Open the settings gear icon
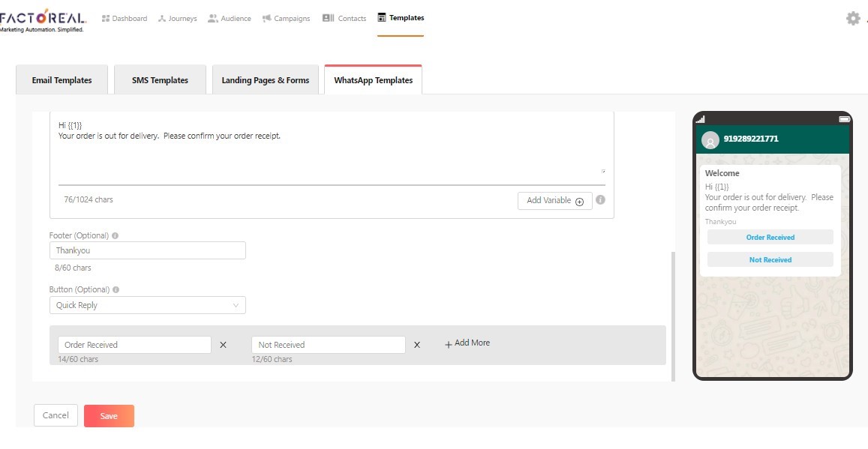868x449 pixels. coord(853,18)
